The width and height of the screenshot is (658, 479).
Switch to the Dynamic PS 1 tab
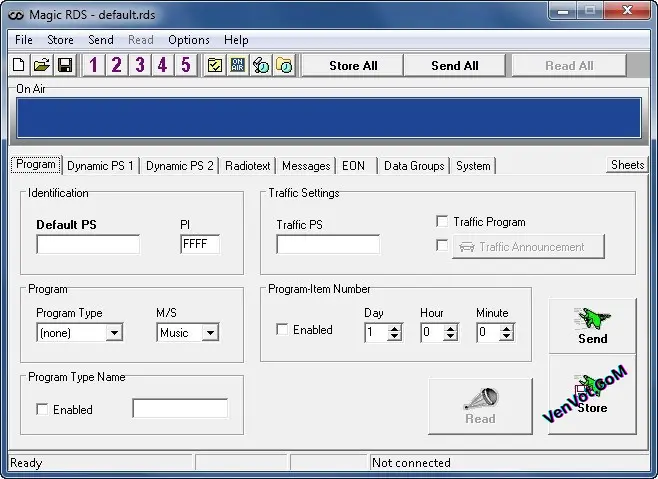[x=100, y=166]
